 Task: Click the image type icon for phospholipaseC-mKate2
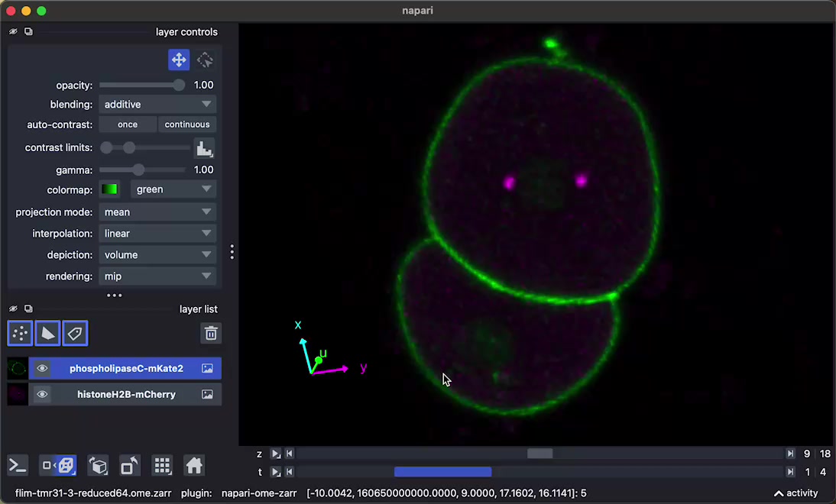(207, 368)
